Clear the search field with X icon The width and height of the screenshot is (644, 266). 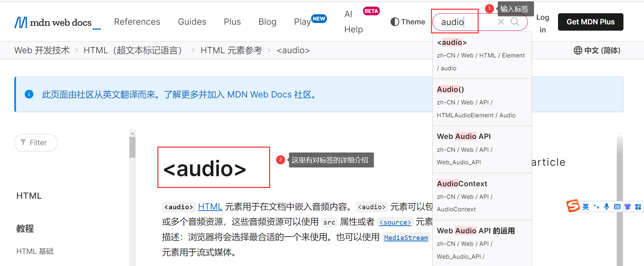click(501, 22)
